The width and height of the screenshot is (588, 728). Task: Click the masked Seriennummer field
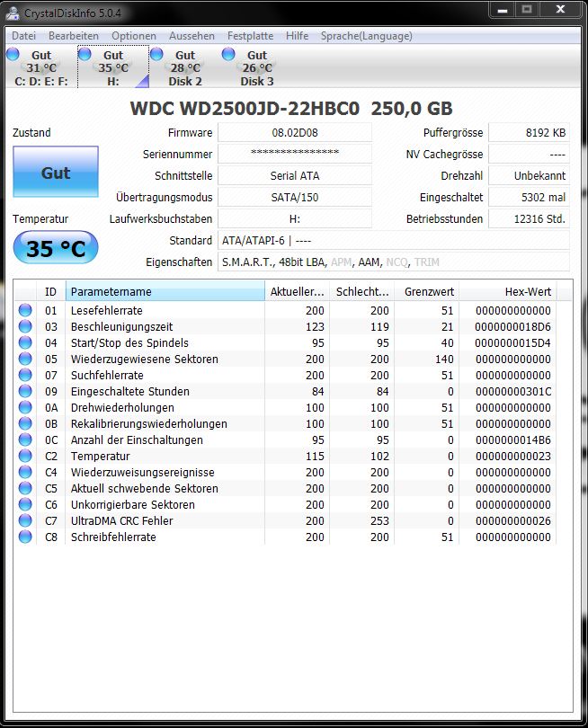pos(295,154)
